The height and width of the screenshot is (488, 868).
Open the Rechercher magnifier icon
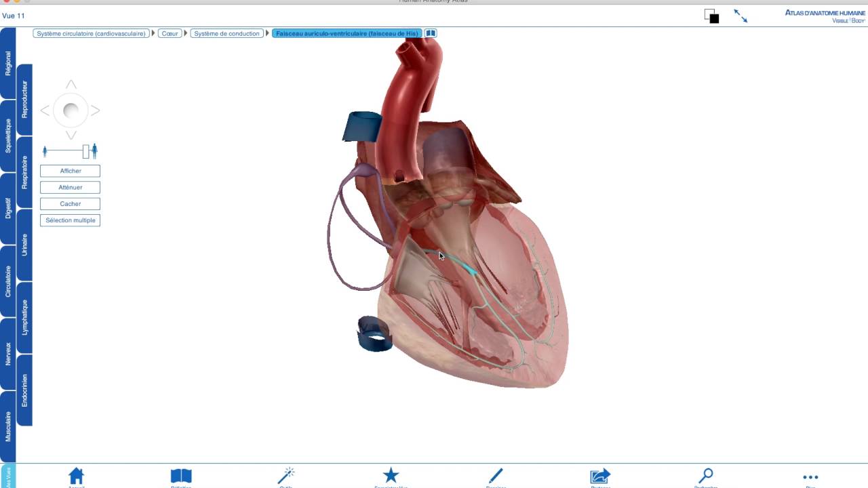pos(705,475)
